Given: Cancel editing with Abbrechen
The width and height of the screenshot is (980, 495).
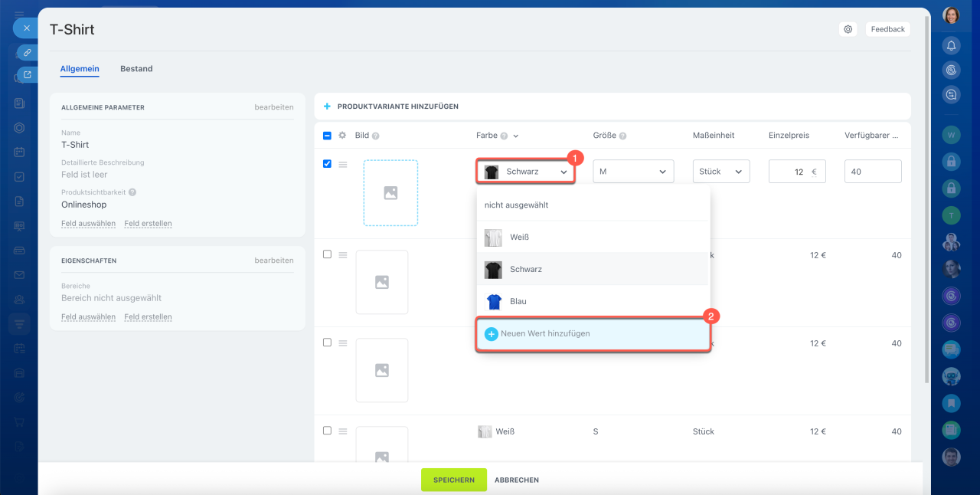Looking at the screenshot, I should [517, 480].
